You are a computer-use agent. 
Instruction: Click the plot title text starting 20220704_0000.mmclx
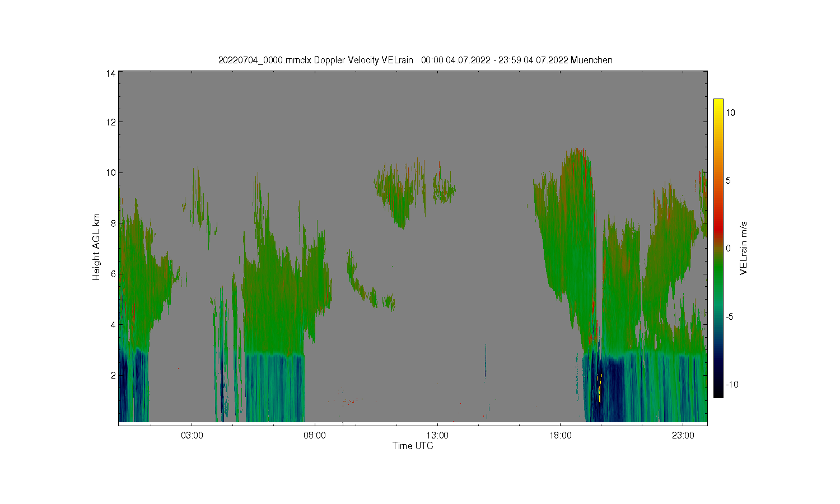coord(415,60)
